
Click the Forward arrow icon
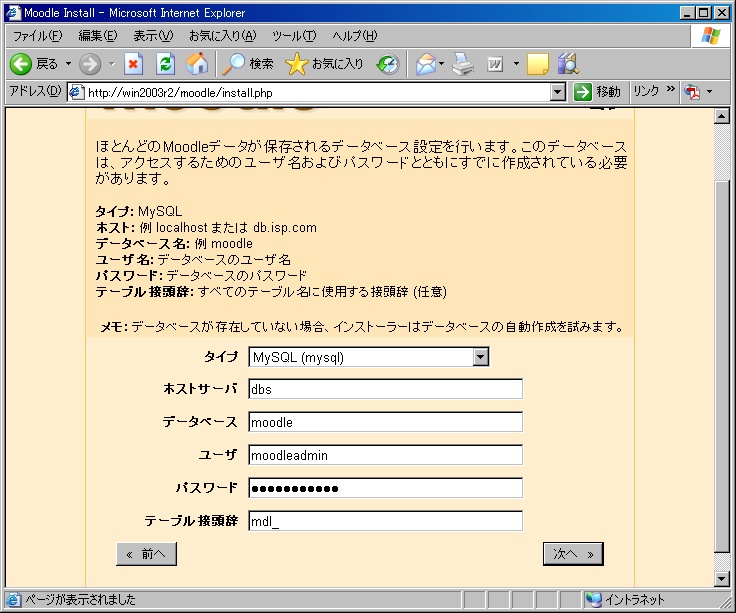tap(90, 64)
